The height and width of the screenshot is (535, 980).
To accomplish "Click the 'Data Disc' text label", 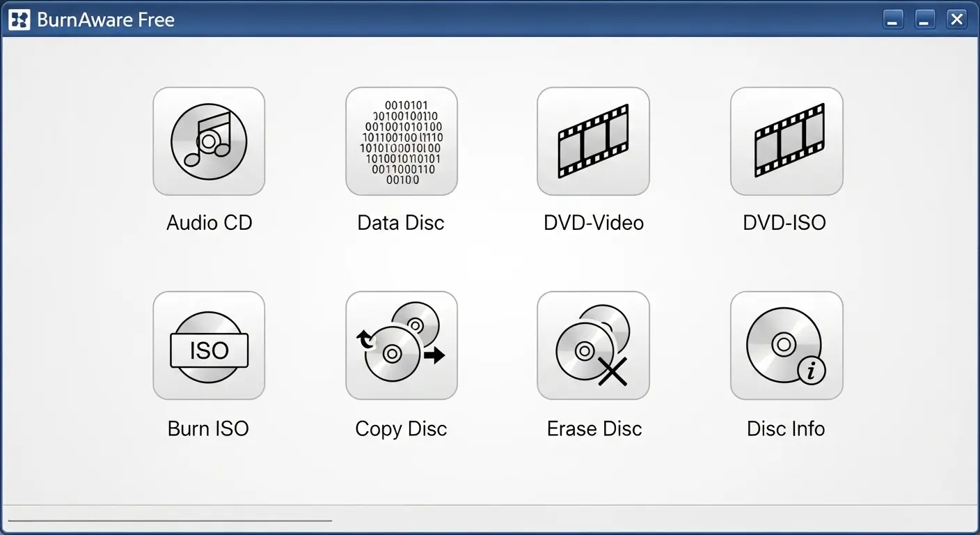I will point(401,223).
